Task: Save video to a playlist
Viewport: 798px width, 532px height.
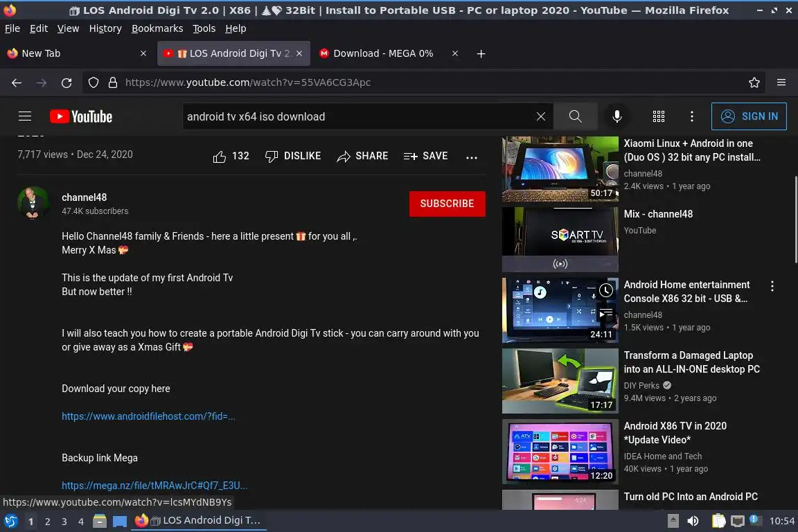Action: click(425, 157)
